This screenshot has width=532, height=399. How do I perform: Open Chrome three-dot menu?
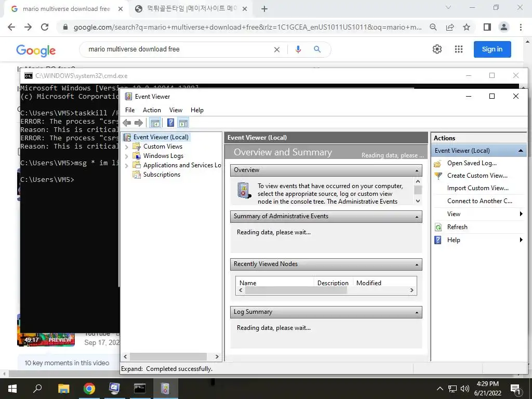pyautogui.click(x=521, y=27)
